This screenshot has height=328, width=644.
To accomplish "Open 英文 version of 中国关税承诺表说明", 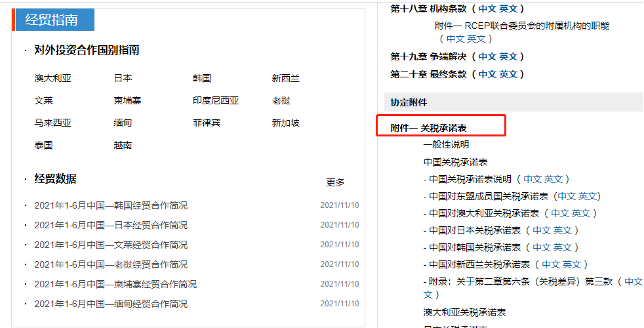I will [553, 179].
